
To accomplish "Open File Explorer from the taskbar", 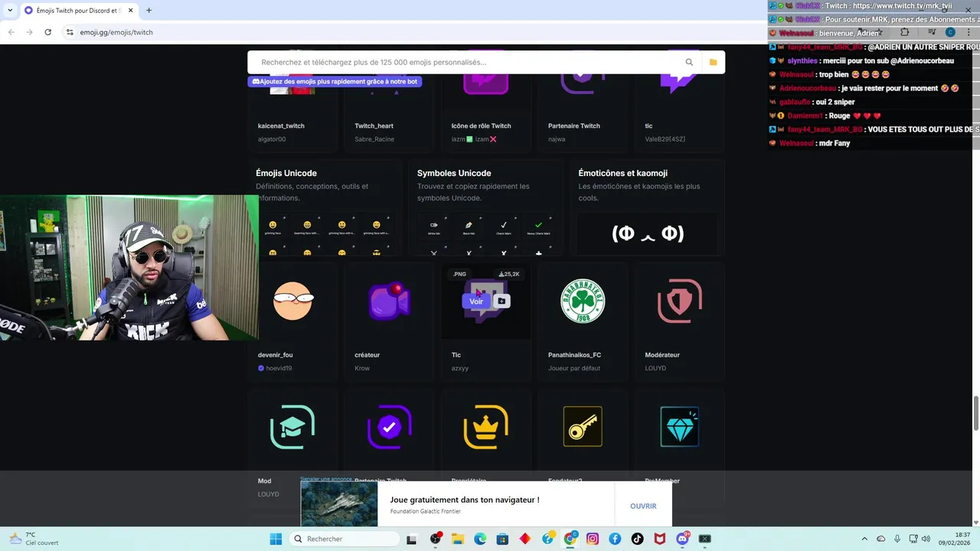I will [458, 539].
